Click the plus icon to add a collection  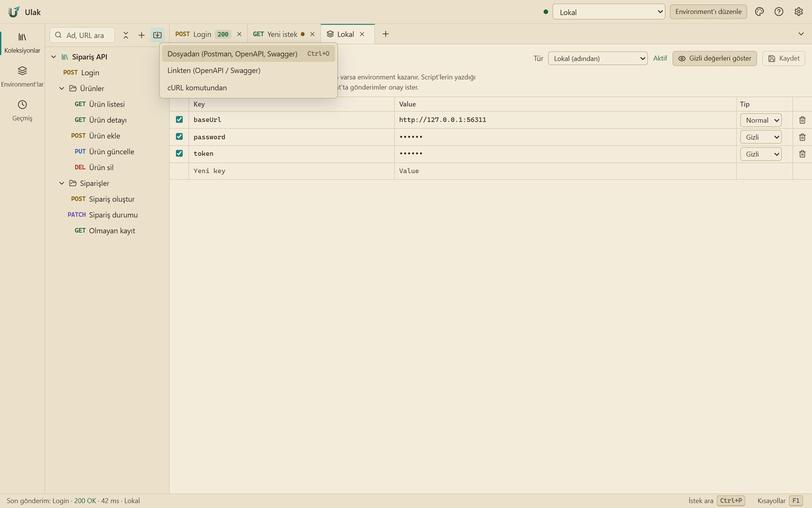coord(141,35)
